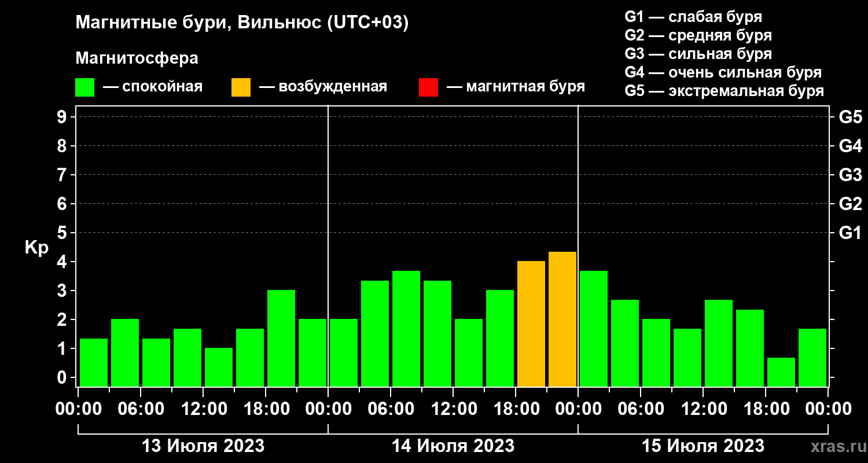The height and width of the screenshot is (463, 868).
Task: Click the last green bar on 15 July
Action: point(812,358)
